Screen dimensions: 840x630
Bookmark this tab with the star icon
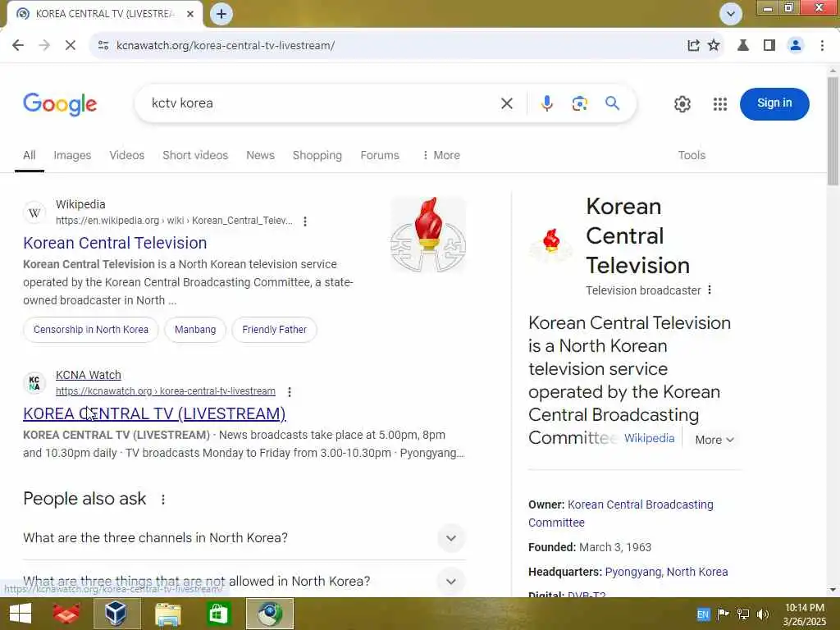(x=714, y=46)
